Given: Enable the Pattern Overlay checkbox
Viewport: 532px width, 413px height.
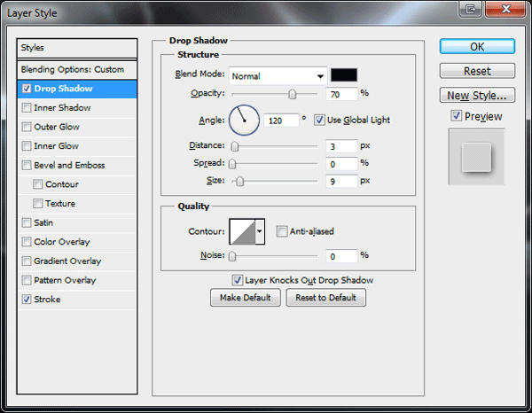Looking at the screenshot, I should pos(27,280).
